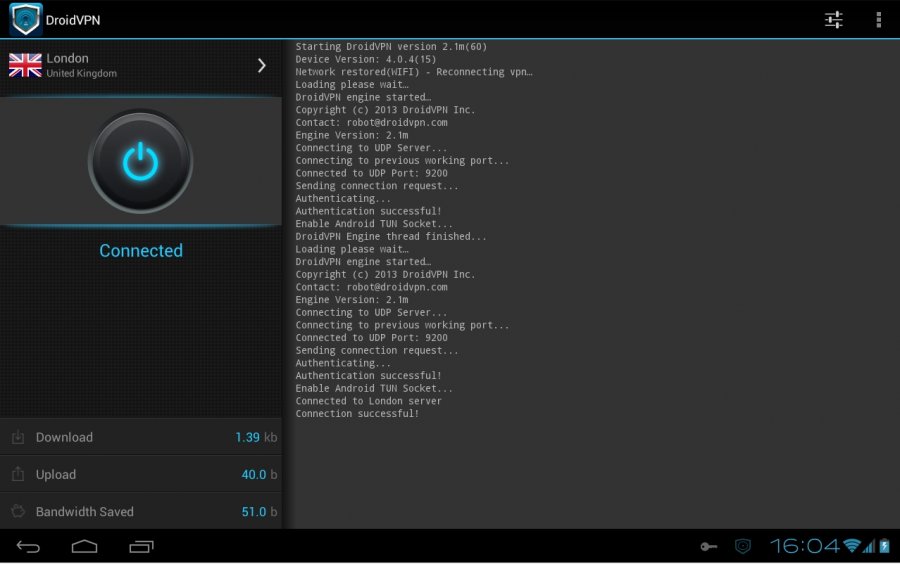Tap the 1.39 kb download value
This screenshot has height=564, width=900.
(x=256, y=437)
